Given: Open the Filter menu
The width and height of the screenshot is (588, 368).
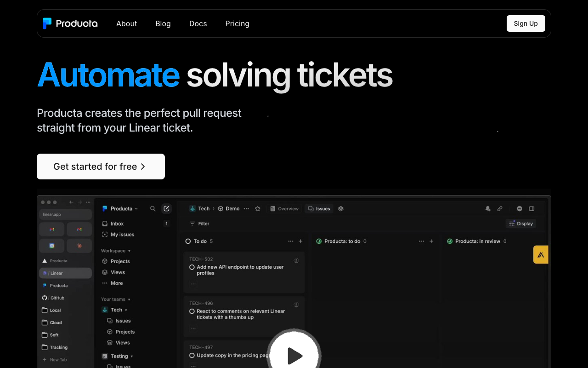Looking at the screenshot, I should pyautogui.click(x=199, y=224).
